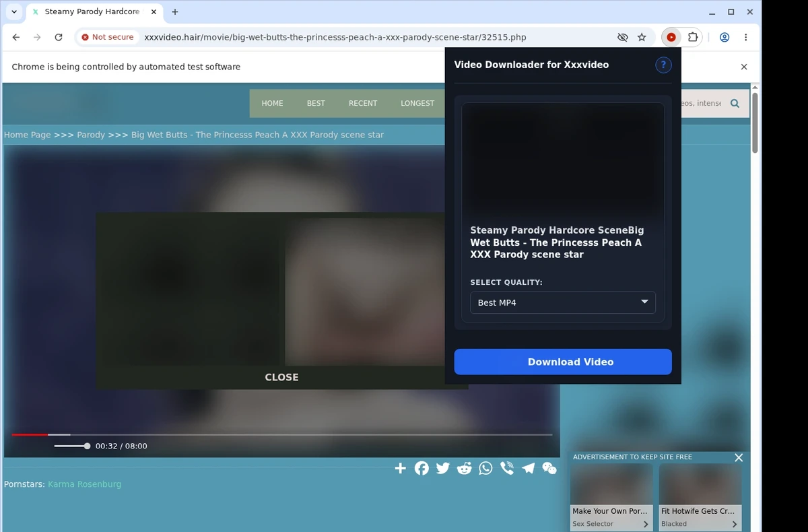This screenshot has height=532, width=808.
Task: Open the 'Fit Hotwife Gets Cr...' ad link
Action: point(698,511)
